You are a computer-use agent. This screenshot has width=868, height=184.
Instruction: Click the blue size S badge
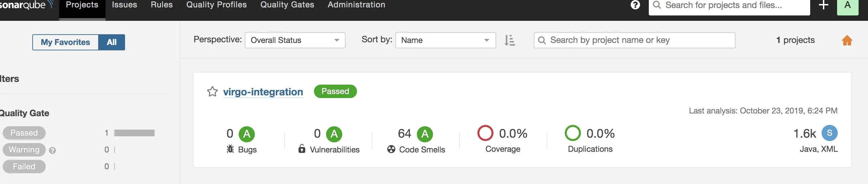click(x=829, y=133)
